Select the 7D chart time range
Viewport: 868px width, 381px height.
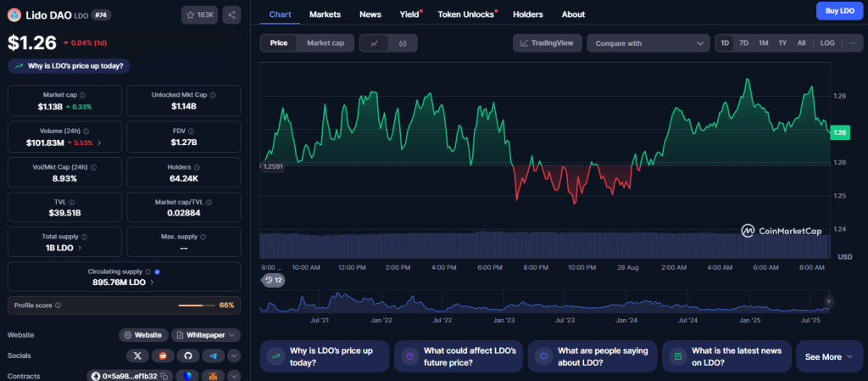[743, 43]
